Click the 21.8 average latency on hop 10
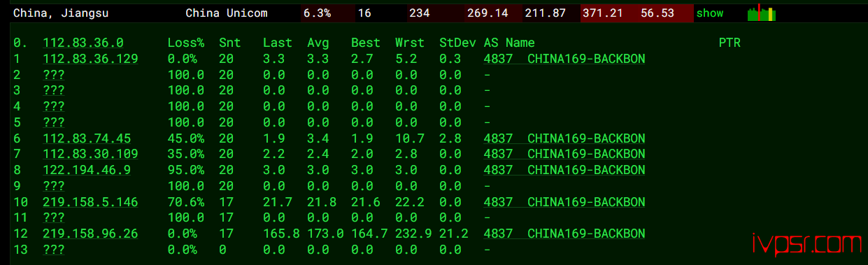 tap(322, 202)
